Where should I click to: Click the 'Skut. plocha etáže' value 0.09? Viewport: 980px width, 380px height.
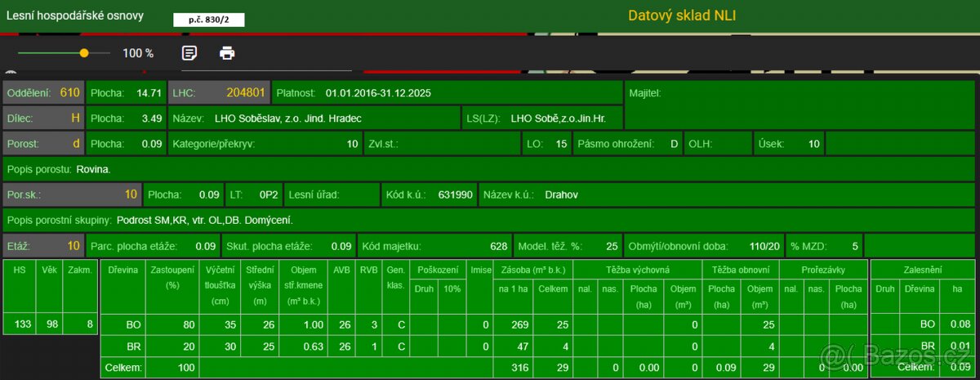tap(341, 246)
